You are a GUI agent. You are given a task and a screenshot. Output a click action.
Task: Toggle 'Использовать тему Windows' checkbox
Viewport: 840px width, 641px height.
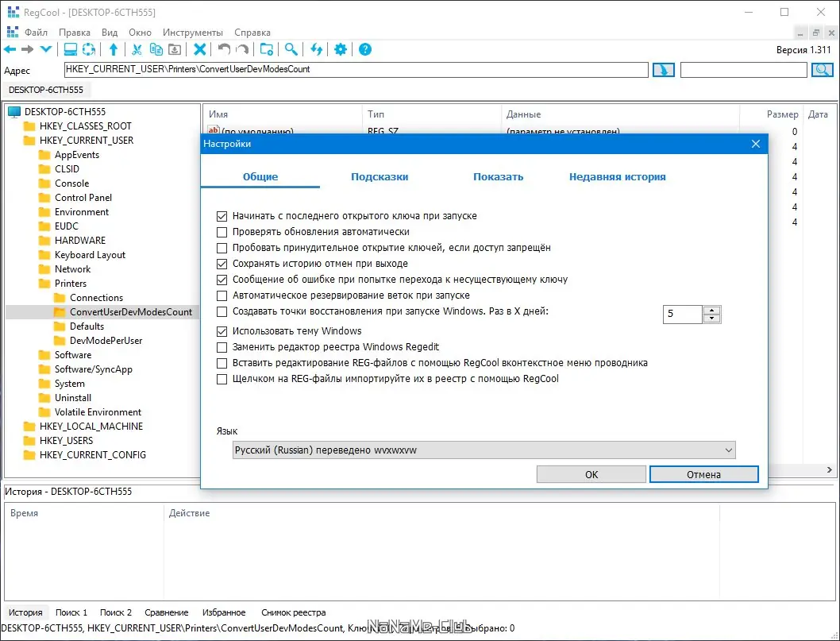tap(222, 332)
